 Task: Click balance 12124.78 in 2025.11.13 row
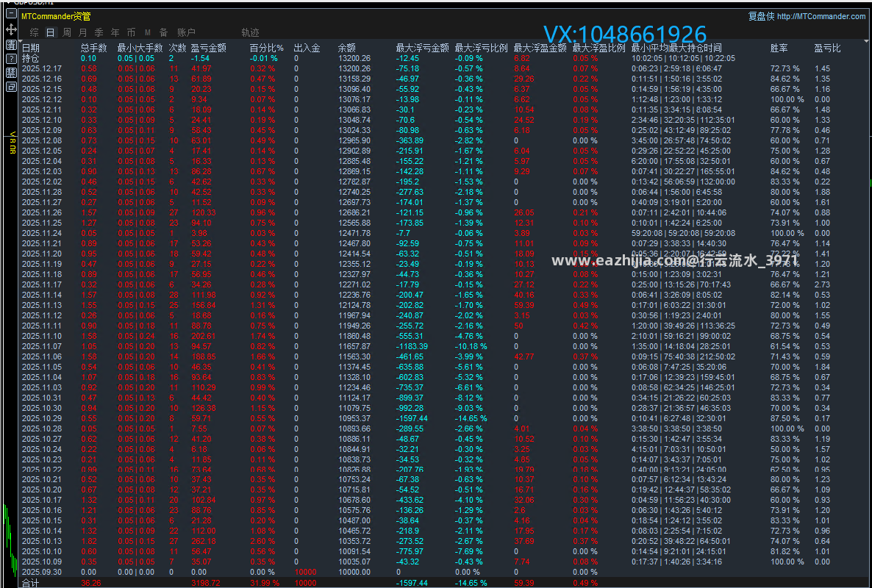pyautogui.click(x=354, y=305)
